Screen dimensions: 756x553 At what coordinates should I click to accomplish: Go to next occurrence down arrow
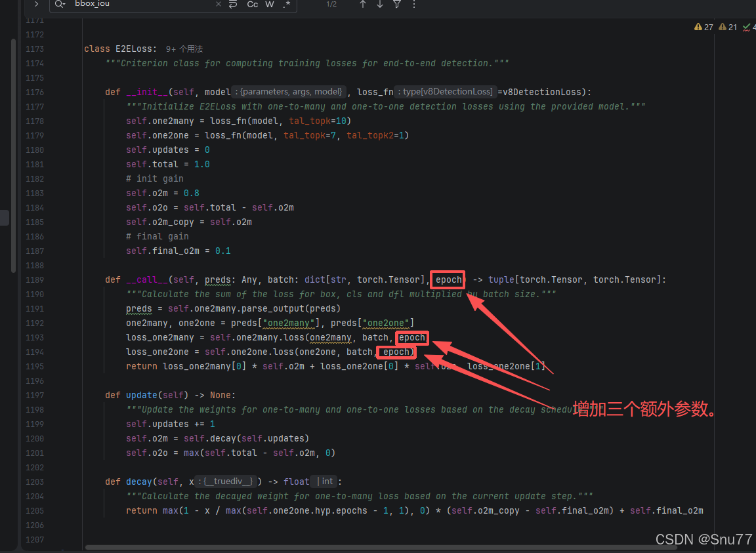[x=380, y=4]
